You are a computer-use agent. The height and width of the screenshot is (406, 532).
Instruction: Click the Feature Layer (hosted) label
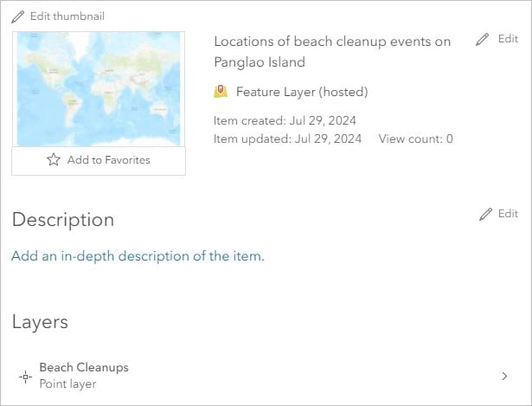pyautogui.click(x=302, y=92)
